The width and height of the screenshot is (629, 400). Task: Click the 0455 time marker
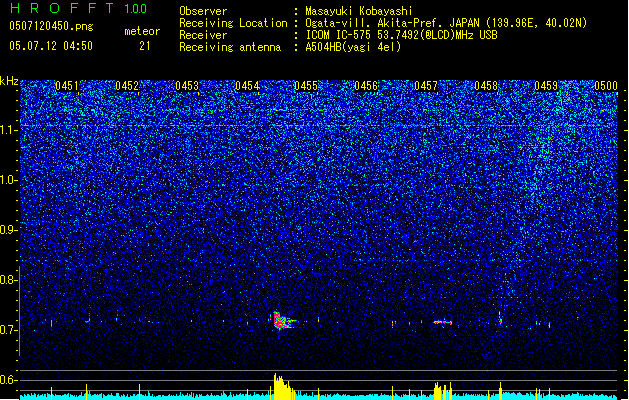point(306,86)
